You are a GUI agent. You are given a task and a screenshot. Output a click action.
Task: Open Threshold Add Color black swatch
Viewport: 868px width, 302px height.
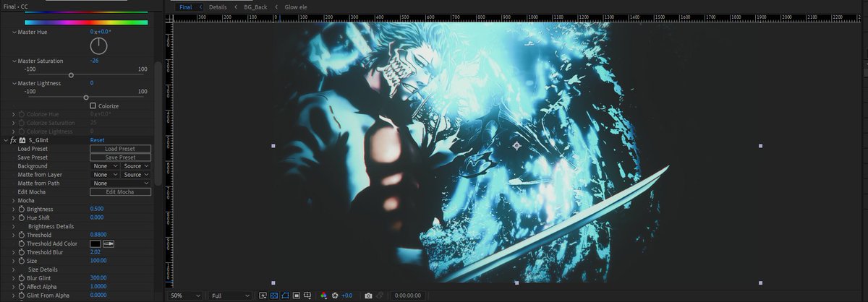95,243
